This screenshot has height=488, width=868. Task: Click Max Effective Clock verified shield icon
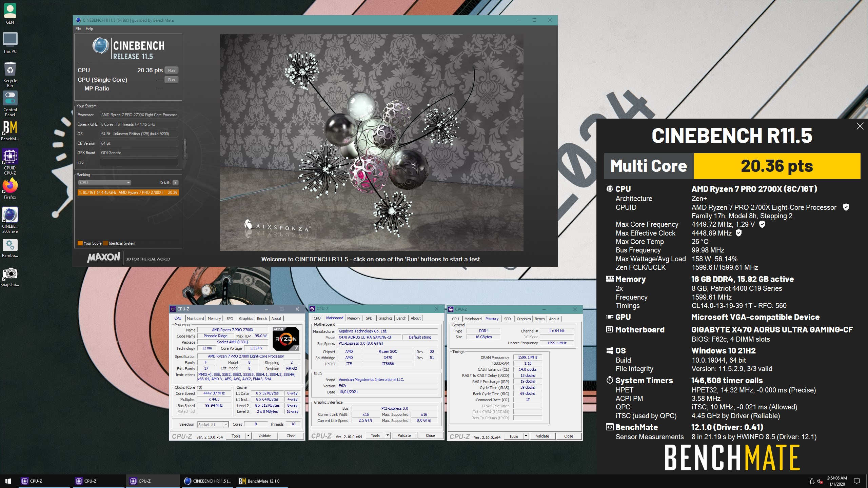click(x=738, y=233)
